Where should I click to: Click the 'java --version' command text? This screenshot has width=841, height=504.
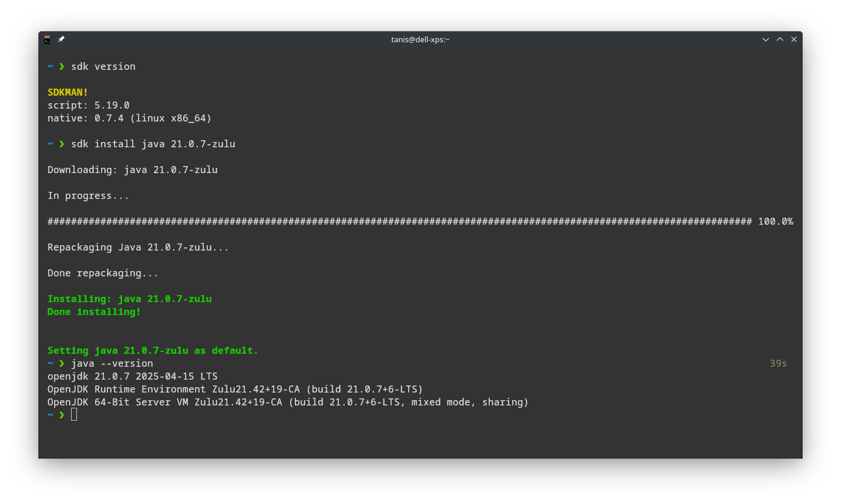pyautogui.click(x=112, y=363)
